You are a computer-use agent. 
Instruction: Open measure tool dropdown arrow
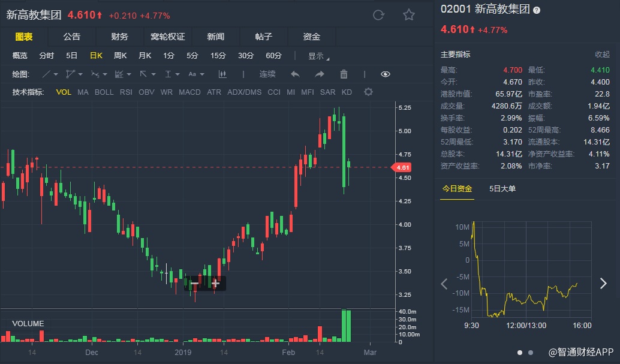pos(177,74)
